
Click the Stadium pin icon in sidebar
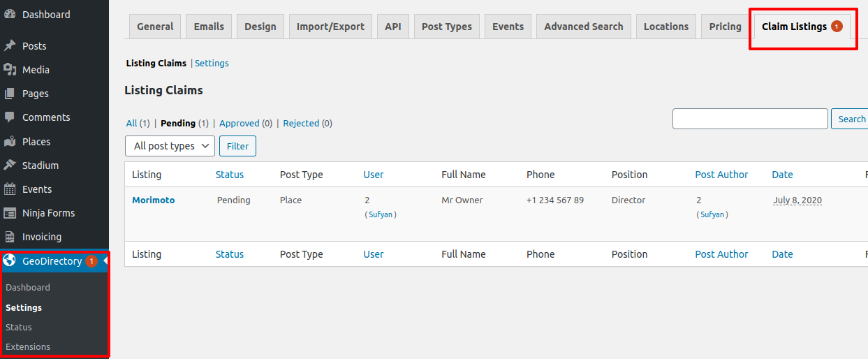pyautogui.click(x=10, y=166)
